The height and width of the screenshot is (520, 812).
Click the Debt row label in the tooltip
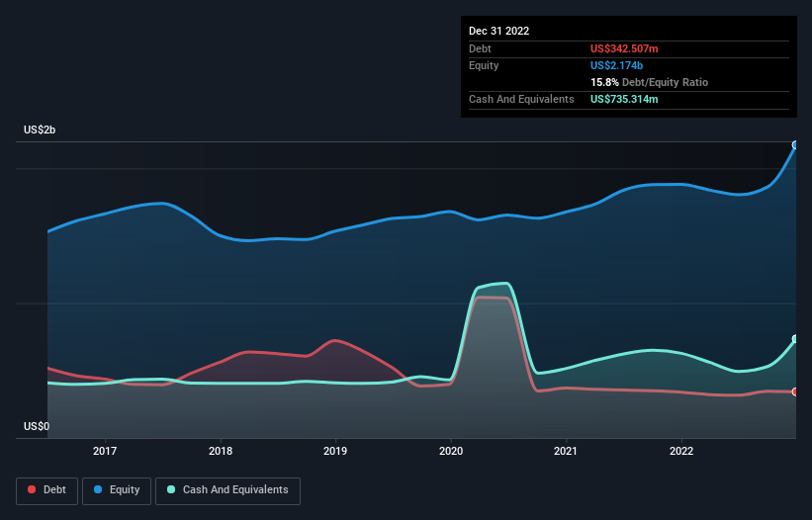pyautogui.click(x=480, y=48)
